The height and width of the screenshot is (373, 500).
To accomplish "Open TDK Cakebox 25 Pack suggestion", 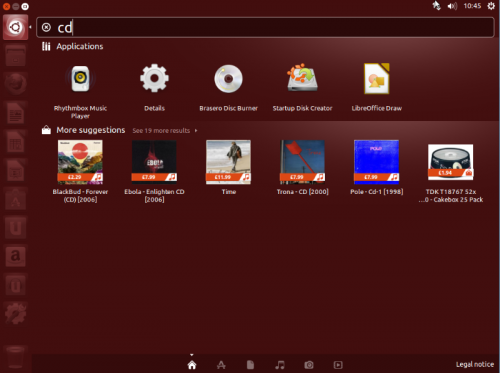I will 451,162.
